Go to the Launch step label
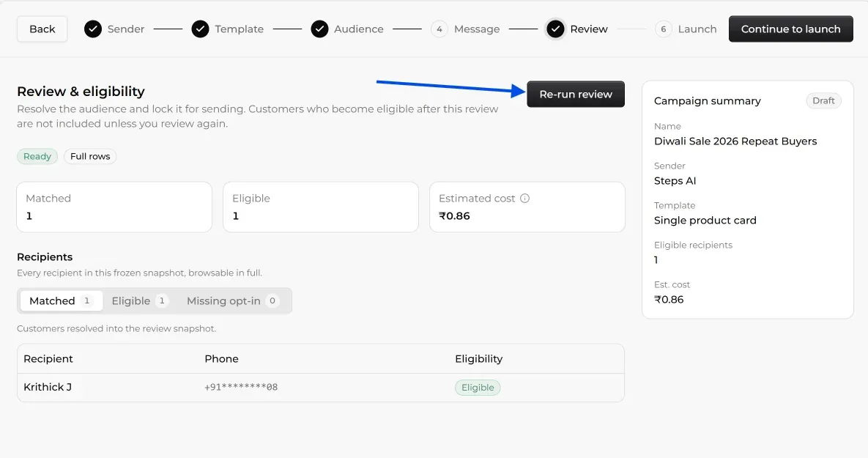Screen dimensions: 868x458 [697, 29]
